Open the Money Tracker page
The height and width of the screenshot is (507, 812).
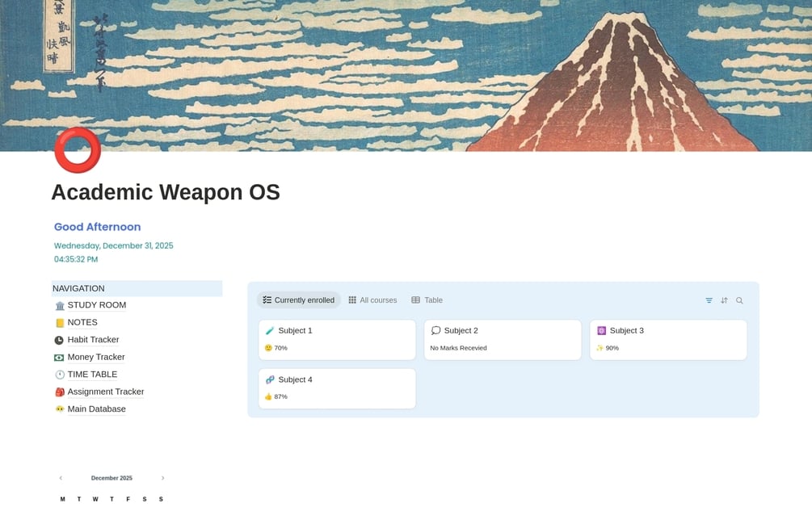point(96,357)
